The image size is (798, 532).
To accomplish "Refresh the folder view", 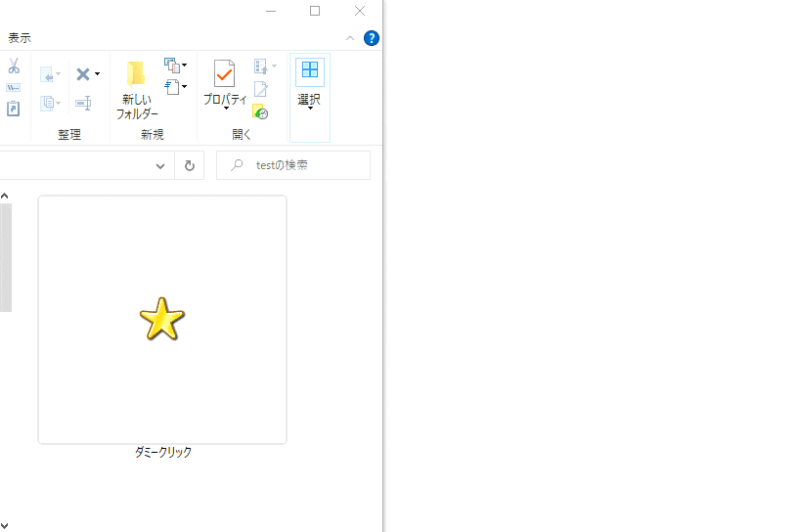I will pyautogui.click(x=190, y=165).
